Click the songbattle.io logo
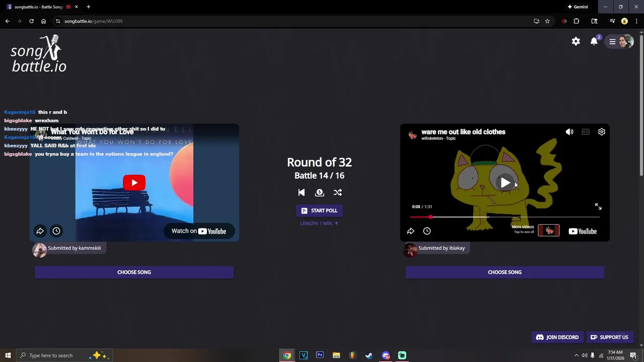Viewport: 644px width, 362px height. tap(39, 54)
